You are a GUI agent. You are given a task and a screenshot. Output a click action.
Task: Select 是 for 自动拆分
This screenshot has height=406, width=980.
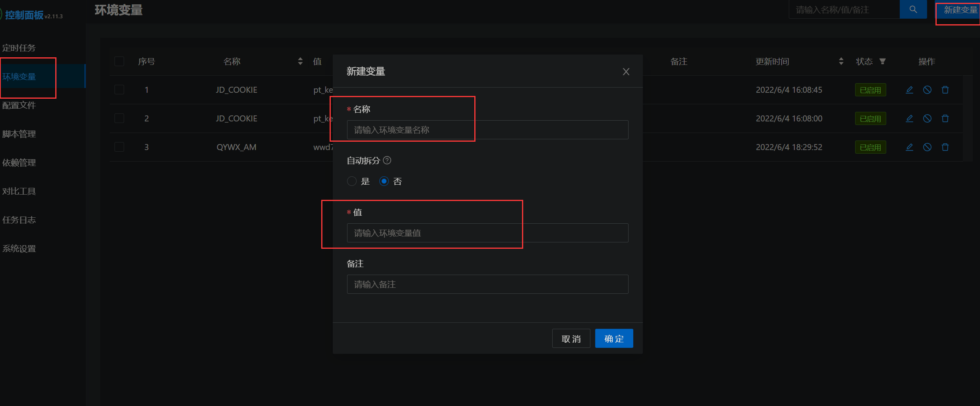(352, 182)
